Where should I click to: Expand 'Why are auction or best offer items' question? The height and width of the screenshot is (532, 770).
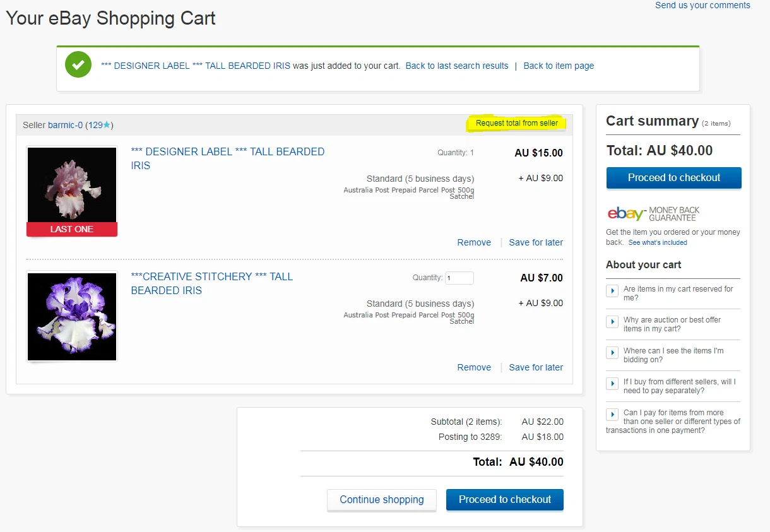tap(612, 321)
